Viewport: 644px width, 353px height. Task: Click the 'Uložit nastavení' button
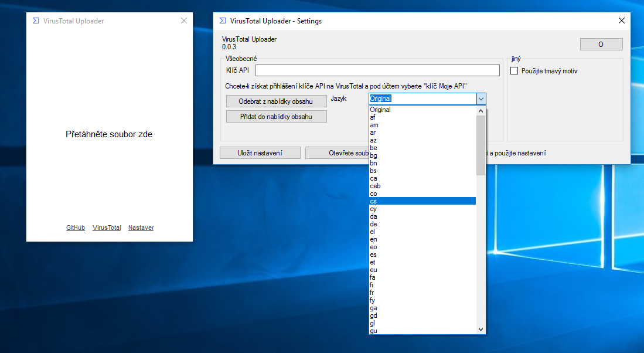[x=260, y=153]
